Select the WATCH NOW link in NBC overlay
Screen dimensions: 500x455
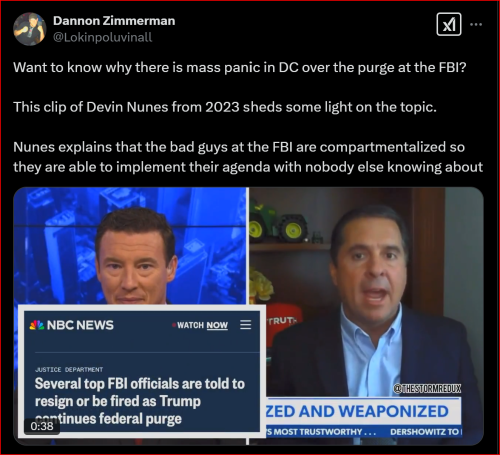click(202, 325)
